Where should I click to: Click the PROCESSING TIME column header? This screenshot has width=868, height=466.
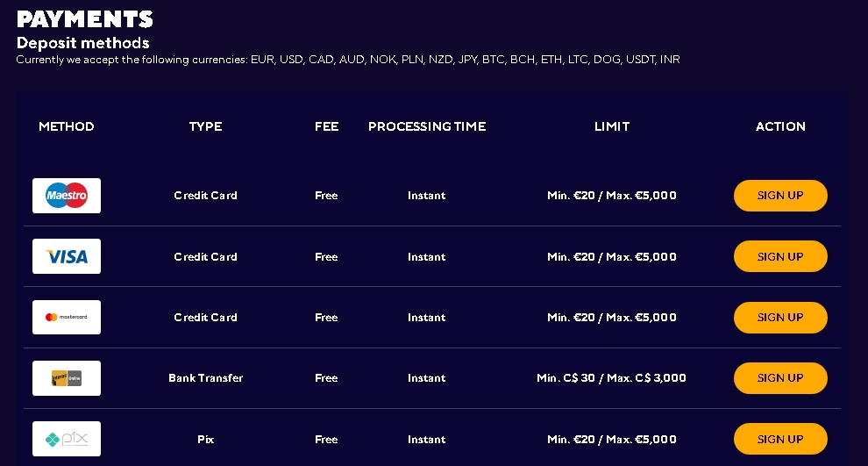tap(427, 126)
